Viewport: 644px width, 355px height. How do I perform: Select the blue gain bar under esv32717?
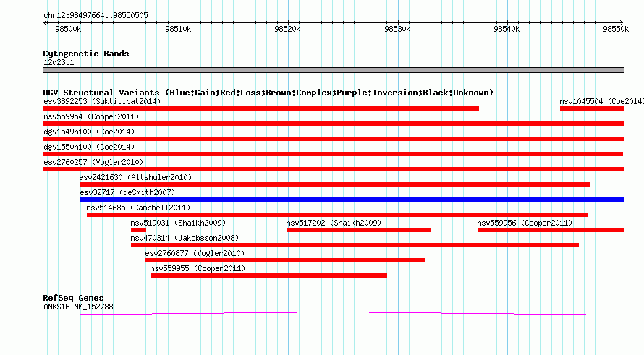[352, 200]
